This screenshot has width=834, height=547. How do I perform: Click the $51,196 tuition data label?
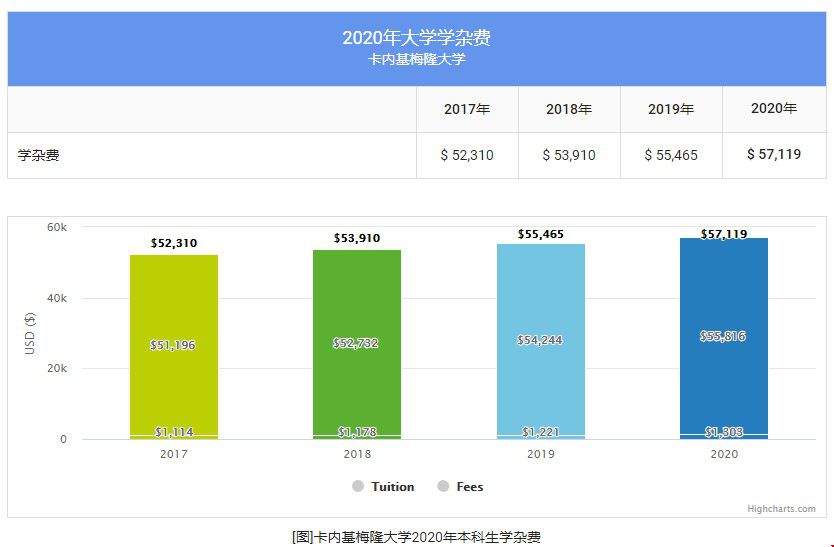(173, 345)
